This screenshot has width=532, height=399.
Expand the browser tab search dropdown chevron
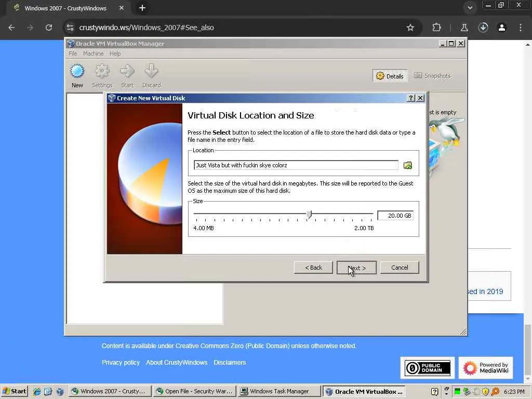click(470, 8)
